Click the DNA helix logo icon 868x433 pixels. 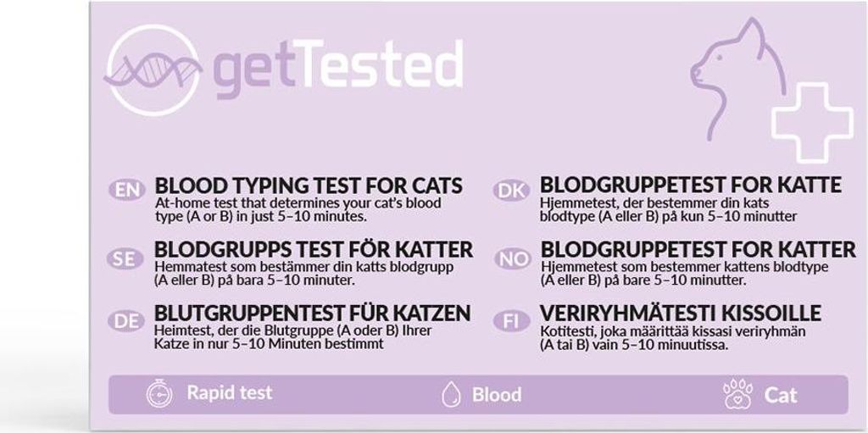(153, 70)
